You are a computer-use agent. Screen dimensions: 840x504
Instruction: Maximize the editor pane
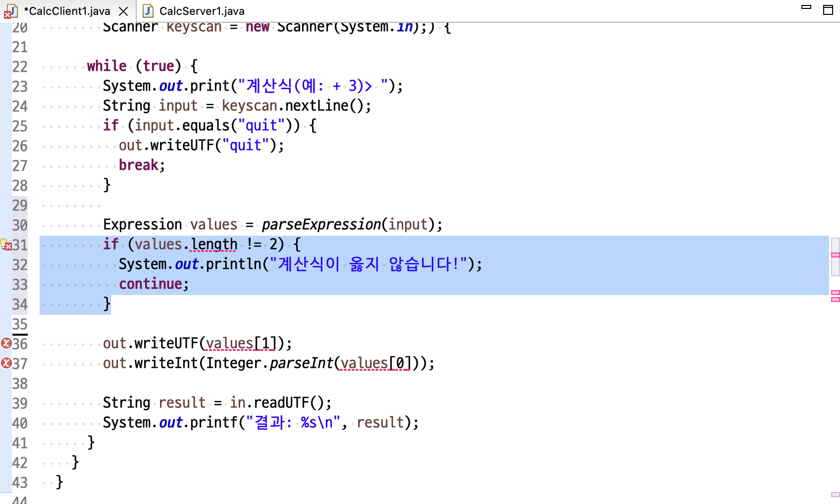[x=828, y=10]
